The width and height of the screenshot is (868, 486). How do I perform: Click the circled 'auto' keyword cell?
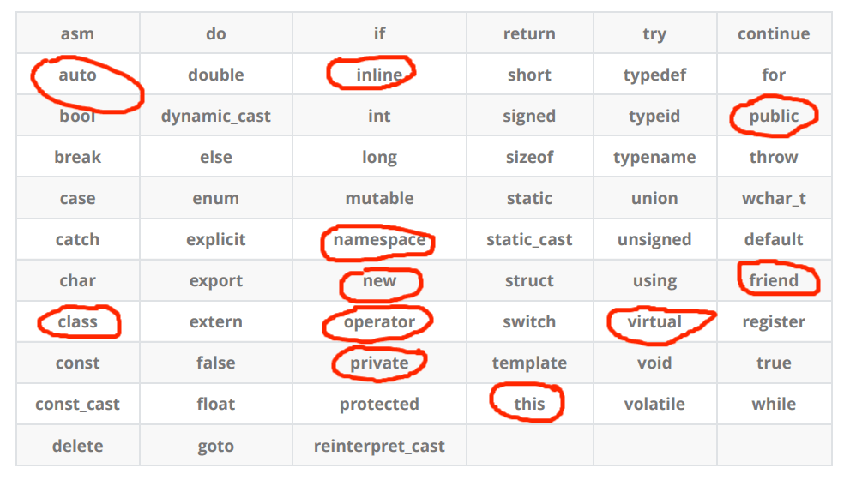78,75
